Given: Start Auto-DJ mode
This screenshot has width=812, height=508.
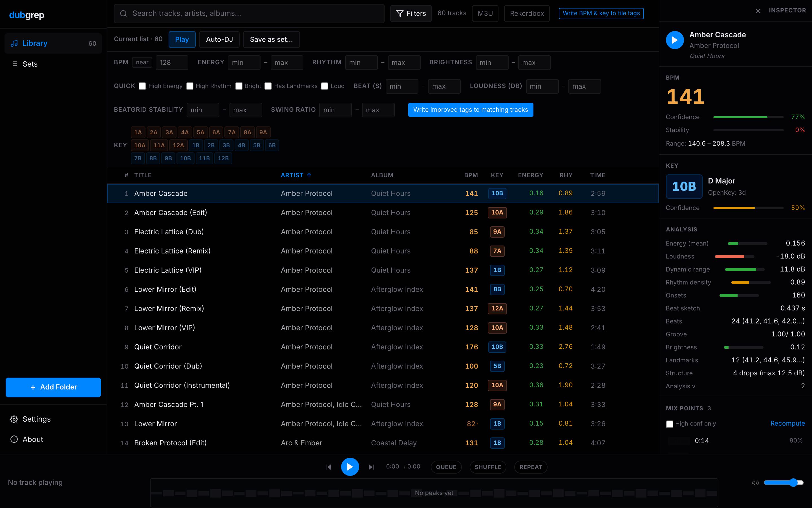Looking at the screenshot, I should point(219,40).
